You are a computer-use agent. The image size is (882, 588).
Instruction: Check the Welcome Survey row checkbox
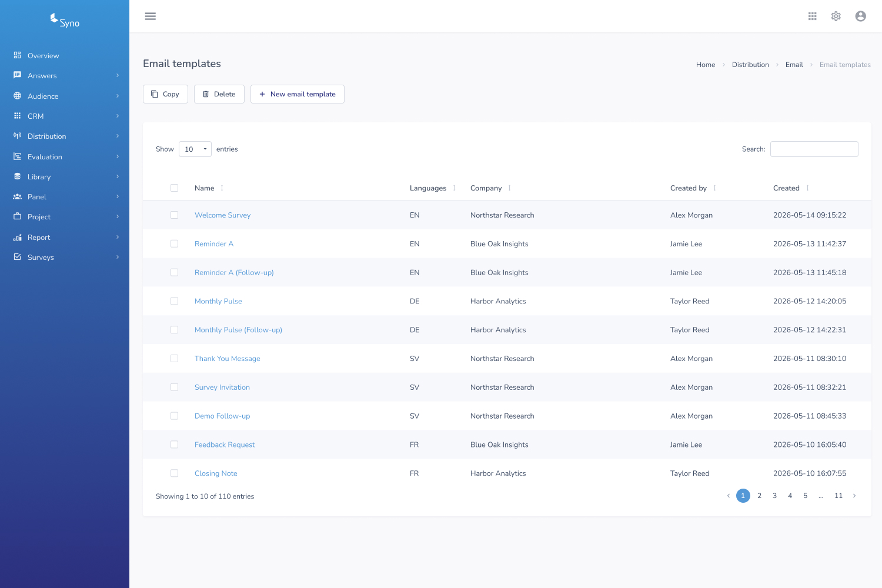click(x=174, y=215)
